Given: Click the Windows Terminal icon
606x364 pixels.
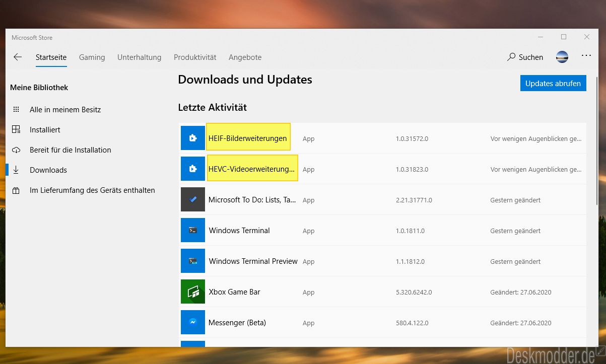Looking at the screenshot, I should 193,230.
